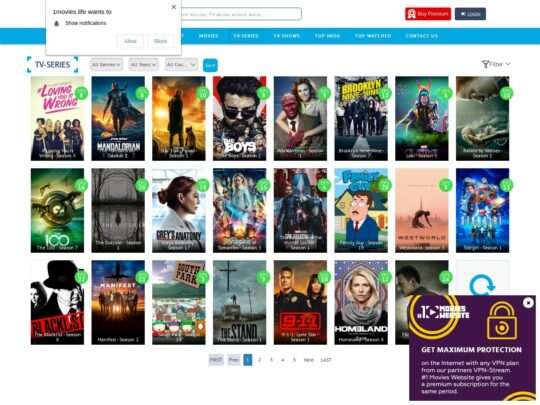540x405 pixels.
Task: Block notifications from 1movies.life
Action: [160, 41]
